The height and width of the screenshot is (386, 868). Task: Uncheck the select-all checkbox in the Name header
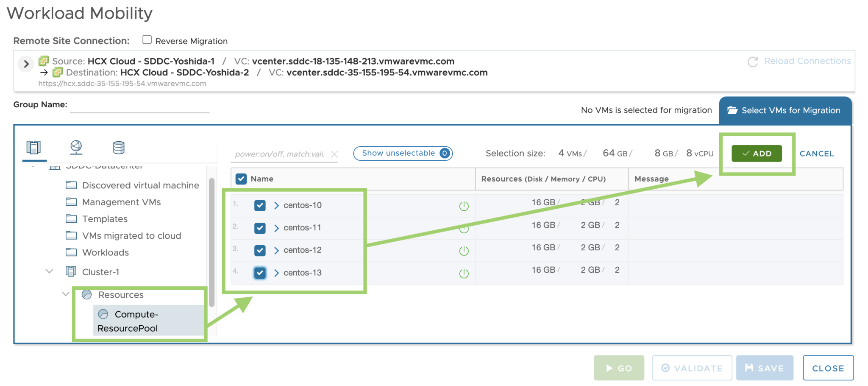pos(241,179)
